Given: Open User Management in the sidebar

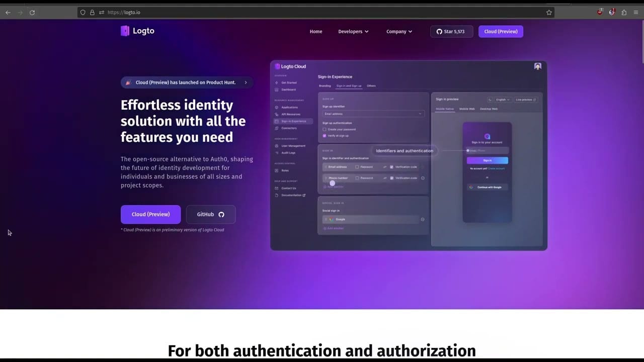Looking at the screenshot, I should [x=293, y=146].
